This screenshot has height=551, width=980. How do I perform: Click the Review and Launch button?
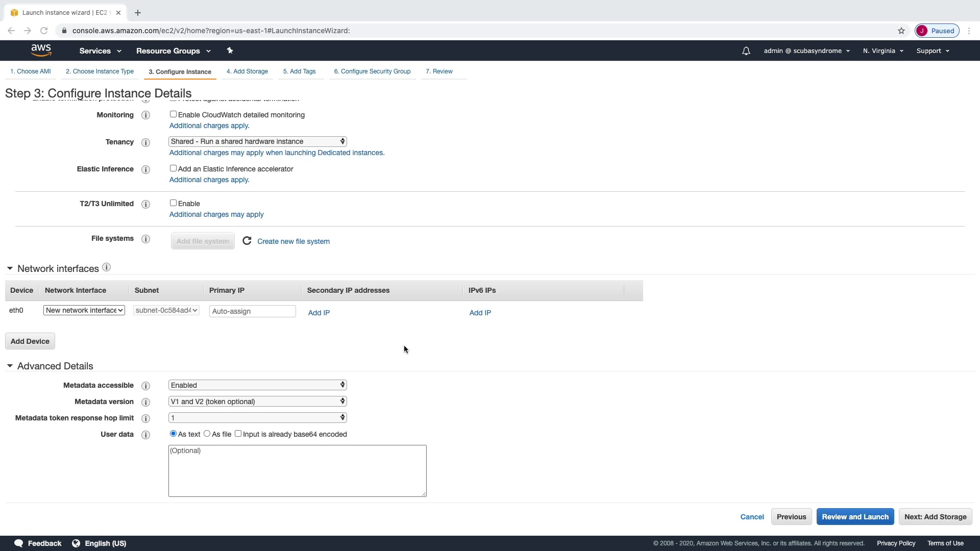pyautogui.click(x=855, y=517)
